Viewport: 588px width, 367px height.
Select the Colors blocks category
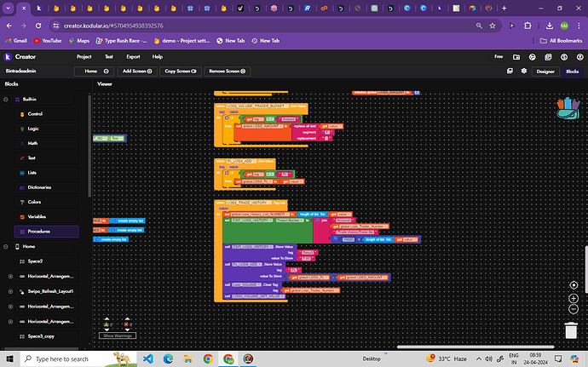point(34,202)
